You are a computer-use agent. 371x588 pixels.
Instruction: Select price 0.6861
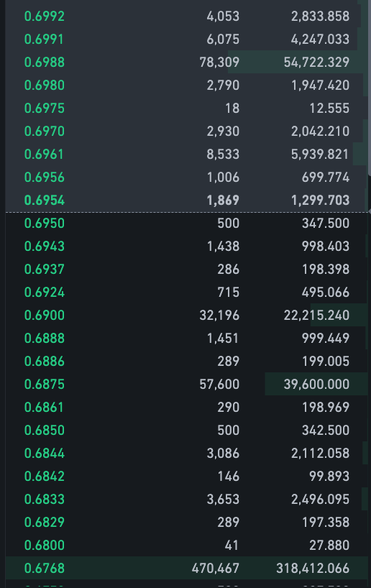pyautogui.click(x=44, y=408)
